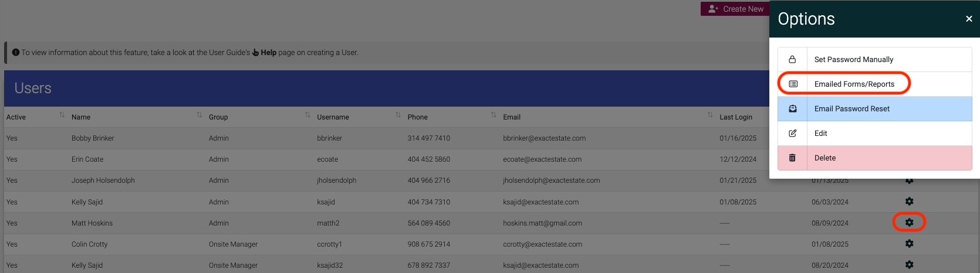Screen dimensions: 980x273
Task: Sort the table by Name column arrows
Action: [x=199, y=115]
